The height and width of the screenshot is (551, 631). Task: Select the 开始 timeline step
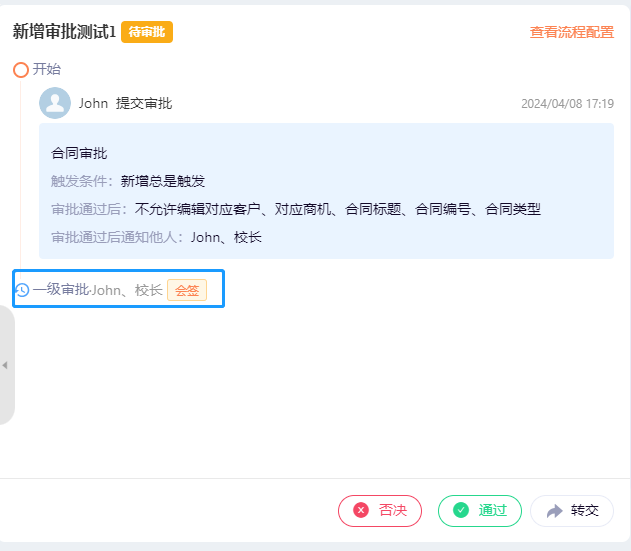pyautogui.click(x=47, y=69)
